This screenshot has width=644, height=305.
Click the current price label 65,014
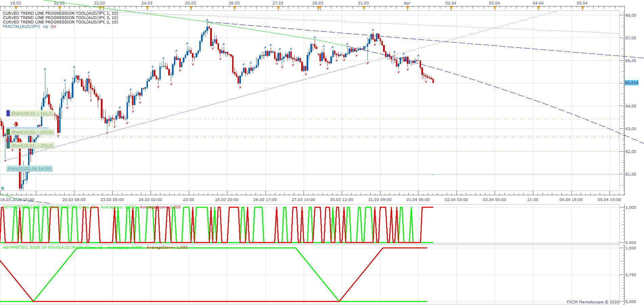click(x=631, y=83)
